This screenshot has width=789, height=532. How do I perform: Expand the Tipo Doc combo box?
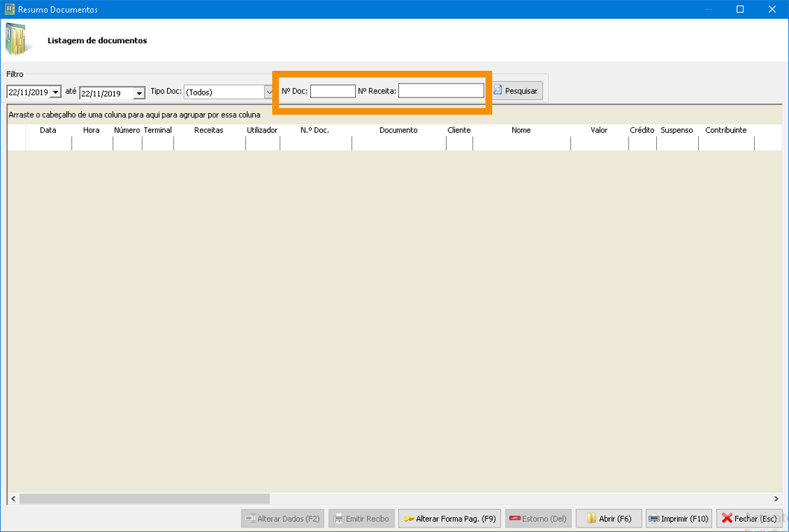(x=268, y=92)
